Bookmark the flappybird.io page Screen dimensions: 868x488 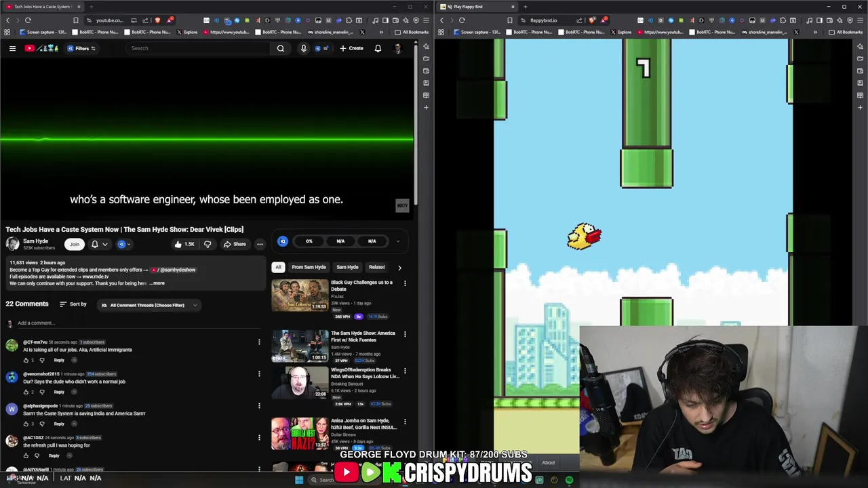[x=510, y=20]
